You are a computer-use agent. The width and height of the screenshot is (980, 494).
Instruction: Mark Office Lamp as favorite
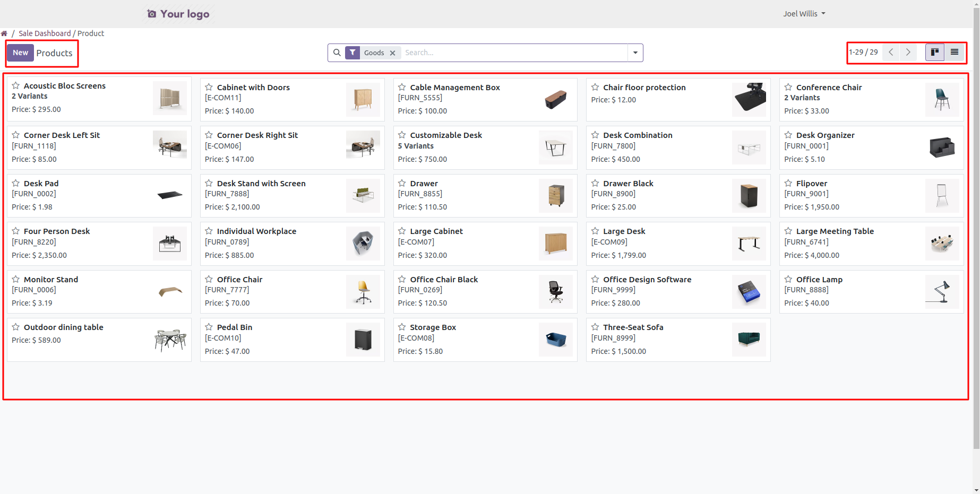(788, 279)
